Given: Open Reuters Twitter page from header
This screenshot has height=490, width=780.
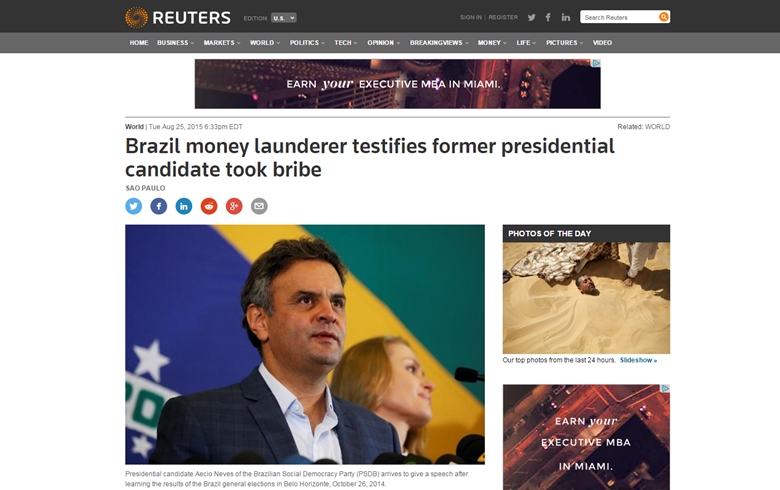Looking at the screenshot, I should pyautogui.click(x=532, y=17).
